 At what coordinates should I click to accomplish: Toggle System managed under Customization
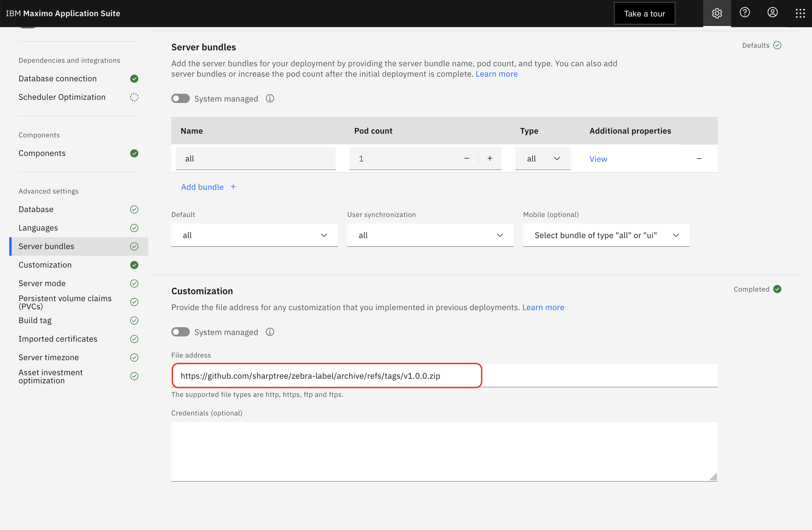[181, 332]
